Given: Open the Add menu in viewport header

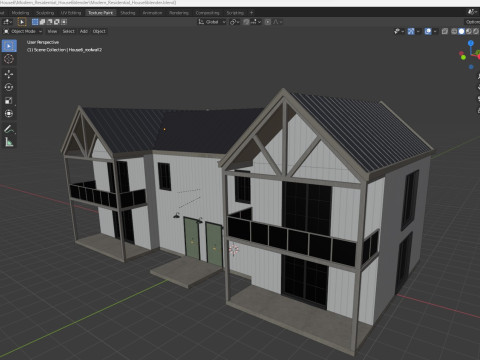Looking at the screenshot, I should pyautogui.click(x=84, y=31).
